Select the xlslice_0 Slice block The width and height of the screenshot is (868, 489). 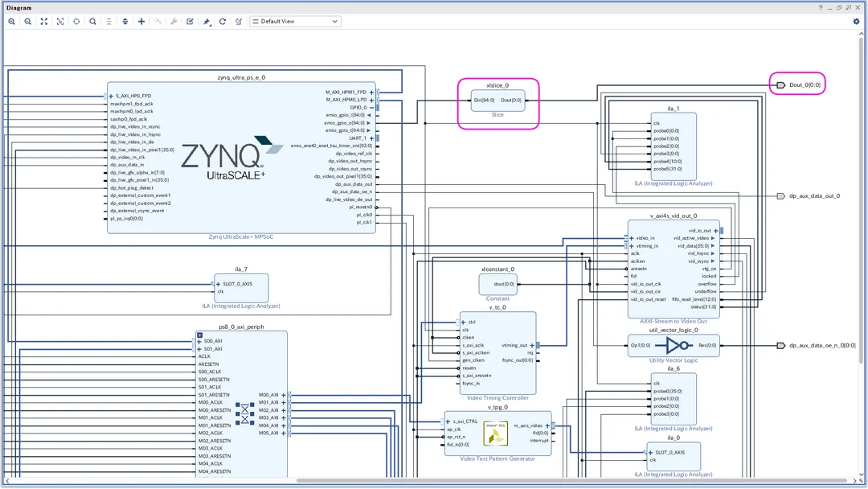(x=497, y=101)
